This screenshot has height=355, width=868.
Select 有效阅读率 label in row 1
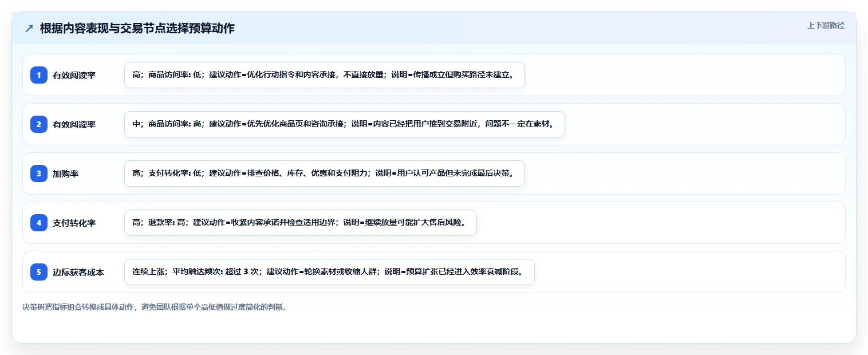[x=74, y=75]
